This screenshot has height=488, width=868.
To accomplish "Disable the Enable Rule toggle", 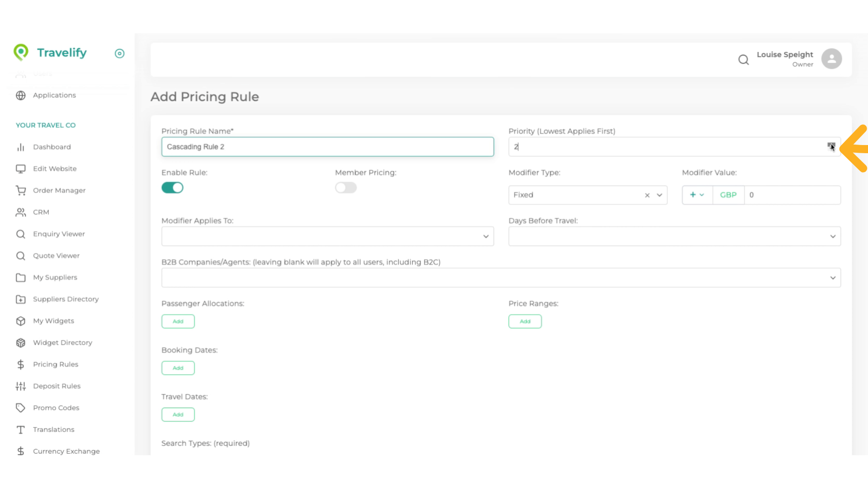I will tap(172, 188).
